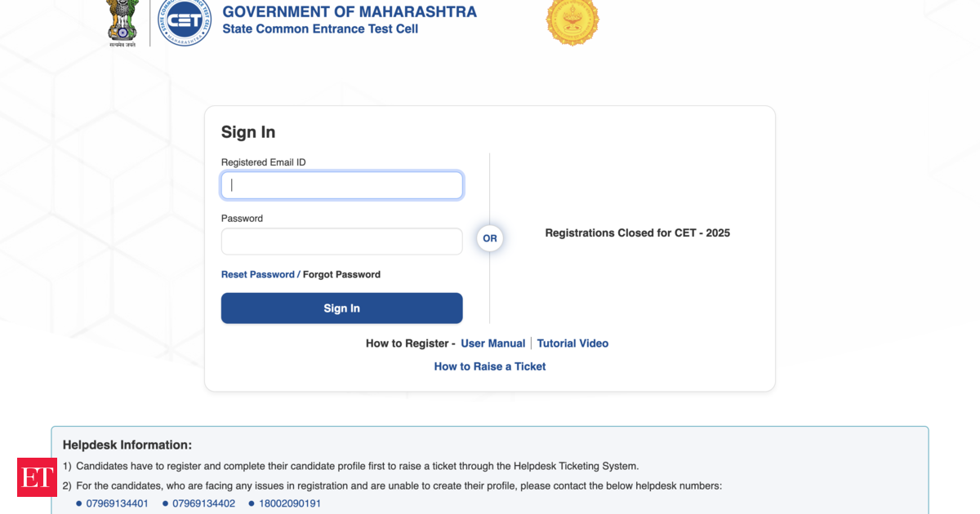This screenshot has width=980, height=514.
Task: Open the Tutorial Video link
Action: click(x=572, y=343)
